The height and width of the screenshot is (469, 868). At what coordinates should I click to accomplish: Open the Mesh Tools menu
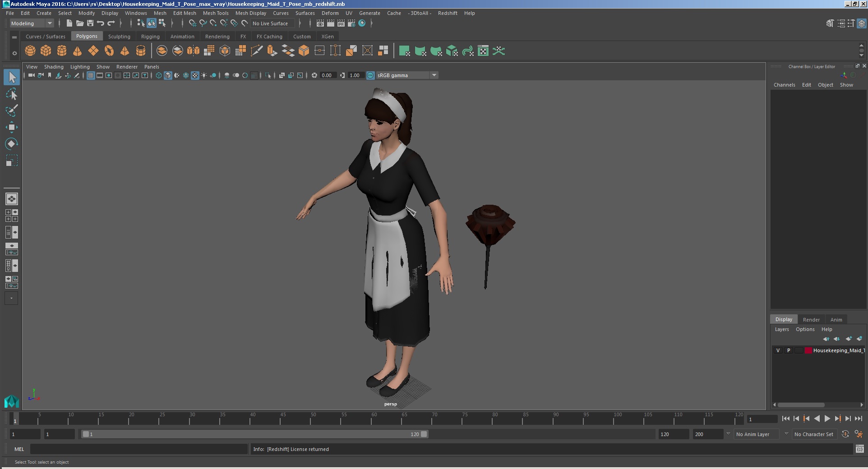tap(216, 13)
